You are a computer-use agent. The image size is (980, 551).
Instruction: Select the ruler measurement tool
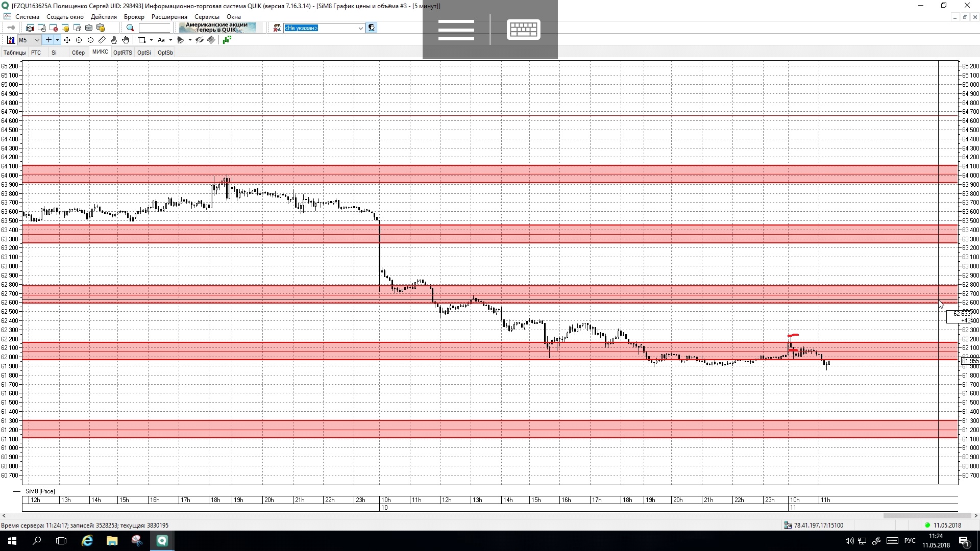102,40
